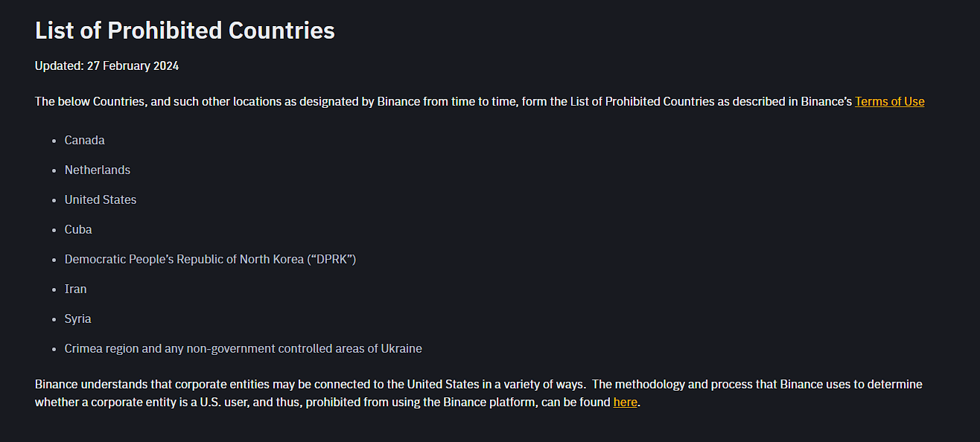The image size is (980, 442).
Task: Click the bullet point beside Netherlands
Action: 54,170
